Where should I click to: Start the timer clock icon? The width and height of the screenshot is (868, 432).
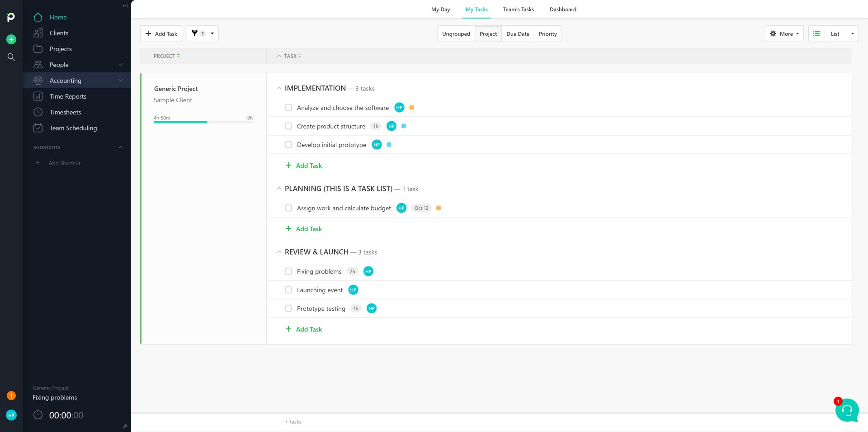pos(38,415)
